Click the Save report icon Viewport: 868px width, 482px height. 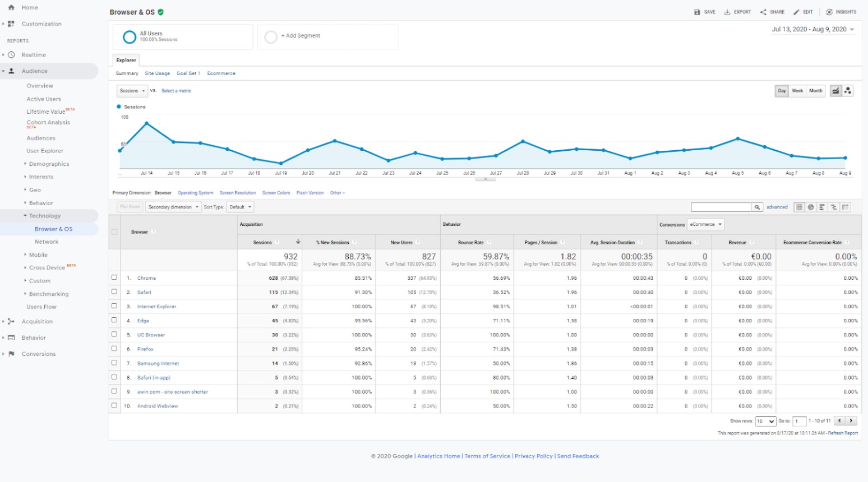697,12
